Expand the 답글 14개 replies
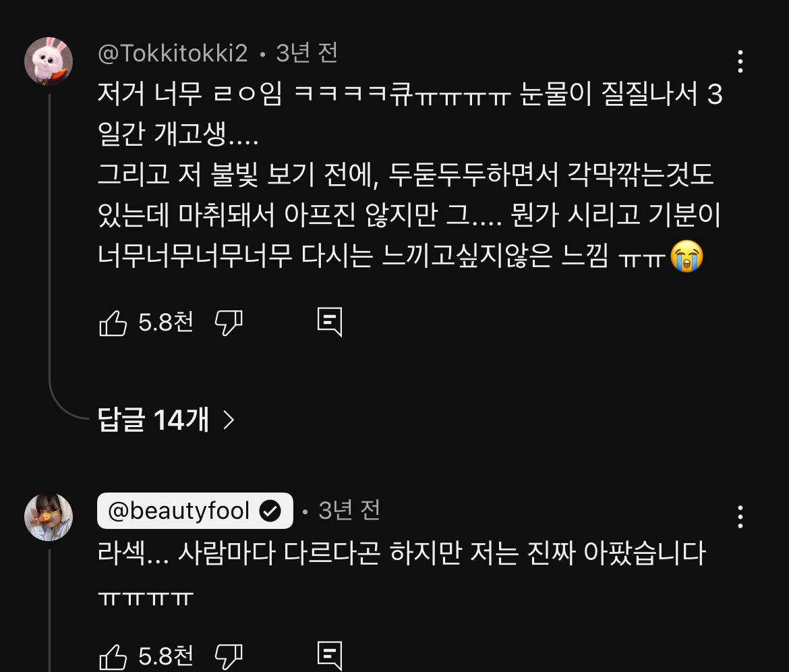 (153, 420)
